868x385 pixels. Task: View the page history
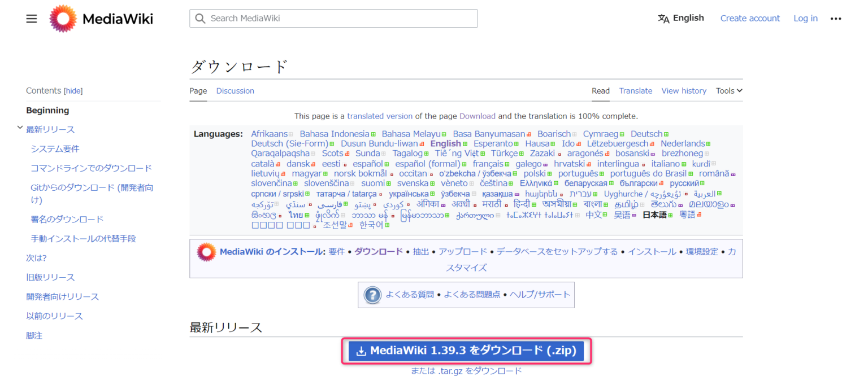684,90
